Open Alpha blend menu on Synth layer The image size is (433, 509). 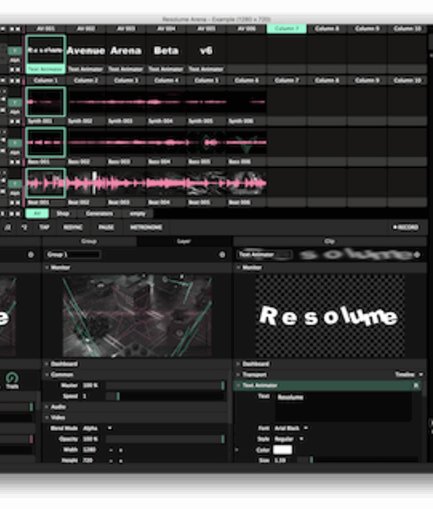(14, 112)
